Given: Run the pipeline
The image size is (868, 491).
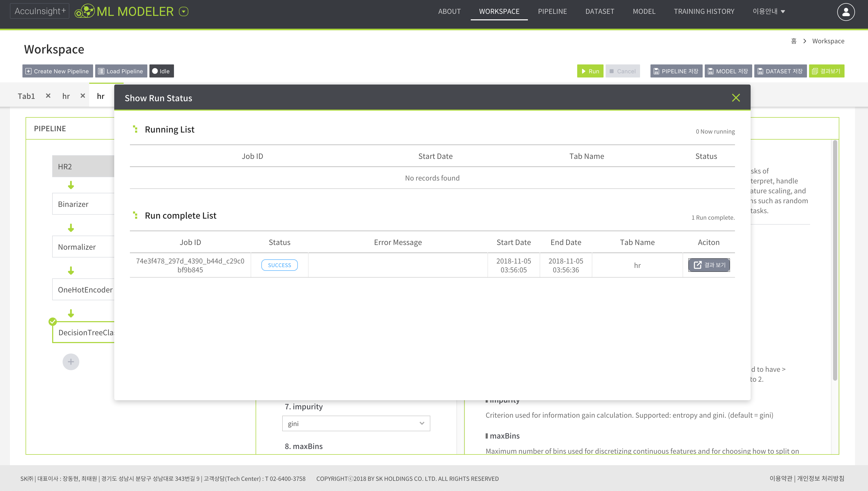Looking at the screenshot, I should [590, 71].
